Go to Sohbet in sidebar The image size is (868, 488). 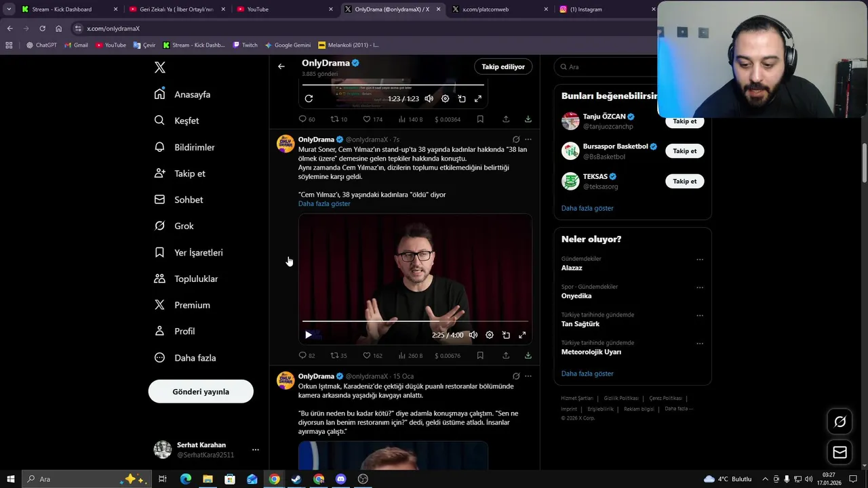(178, 200)
